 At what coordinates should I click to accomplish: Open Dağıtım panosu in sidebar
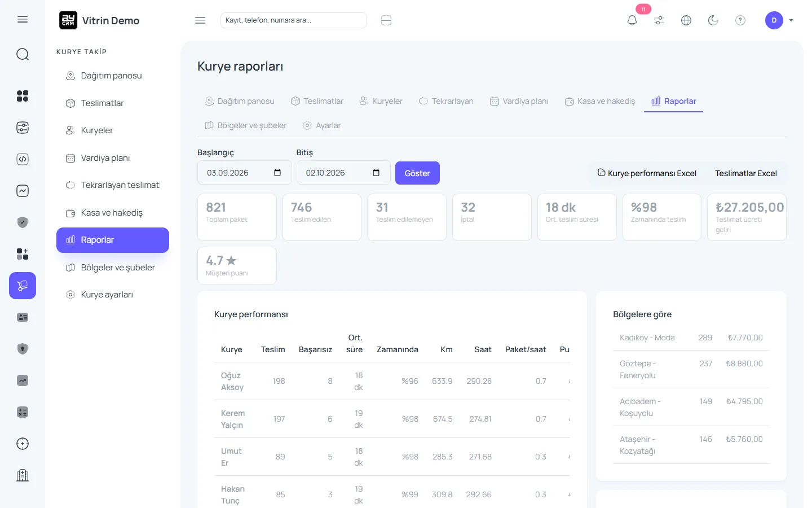[113, 76]
